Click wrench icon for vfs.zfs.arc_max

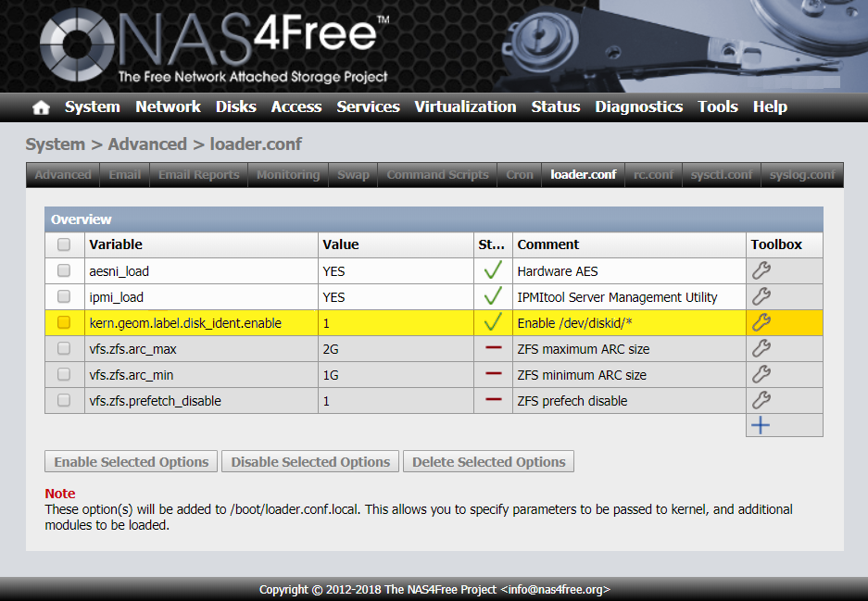click(761, 349)
